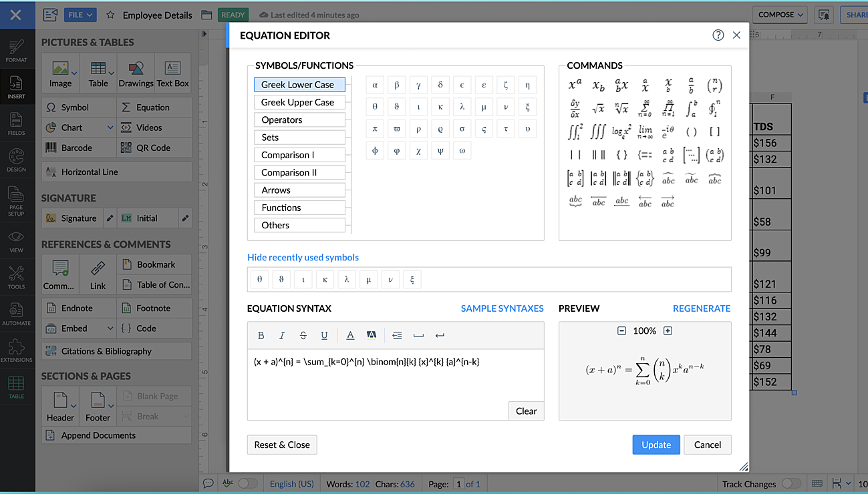868x494 pixels.
Task: Open the COMPOSE dropdown
Action: click(x=779, y=14)
